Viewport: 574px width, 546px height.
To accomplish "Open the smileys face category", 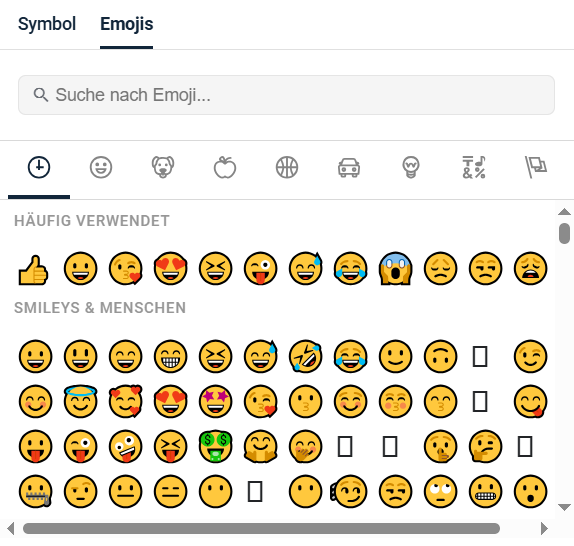I will (x=101, y=168).
